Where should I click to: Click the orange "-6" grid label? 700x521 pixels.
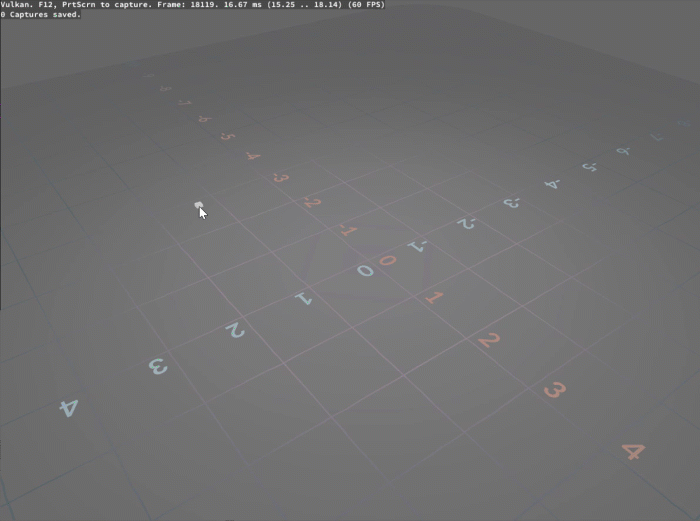[205, 119]
